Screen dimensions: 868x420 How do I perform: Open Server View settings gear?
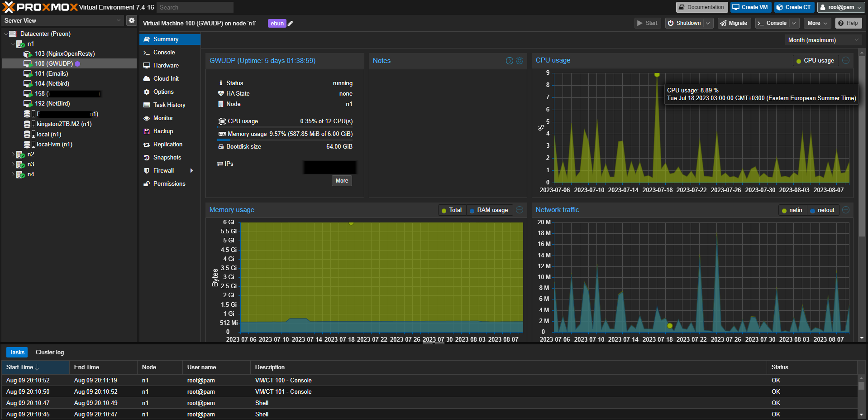point(131,20)
